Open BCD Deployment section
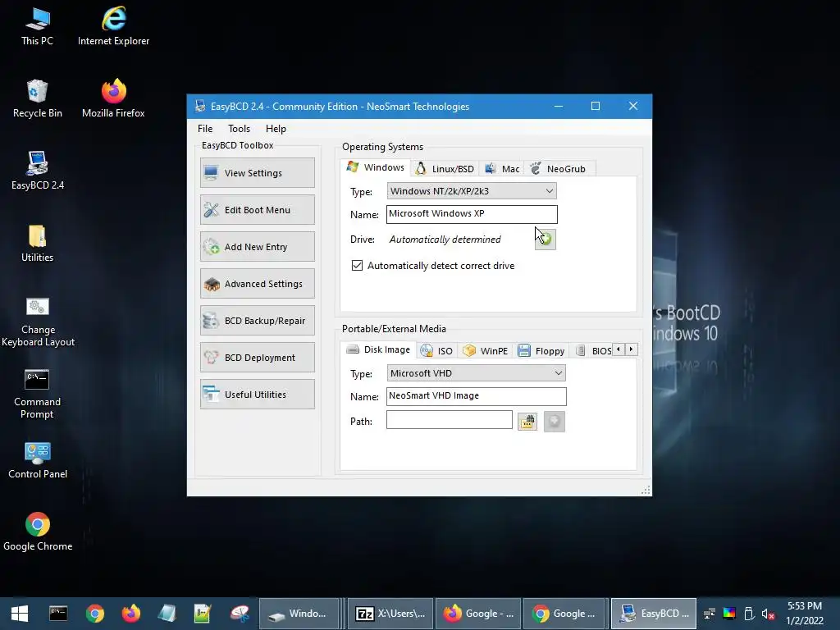Screen dimensions: 840x630 pyautogui.click(x=257, y=358)
